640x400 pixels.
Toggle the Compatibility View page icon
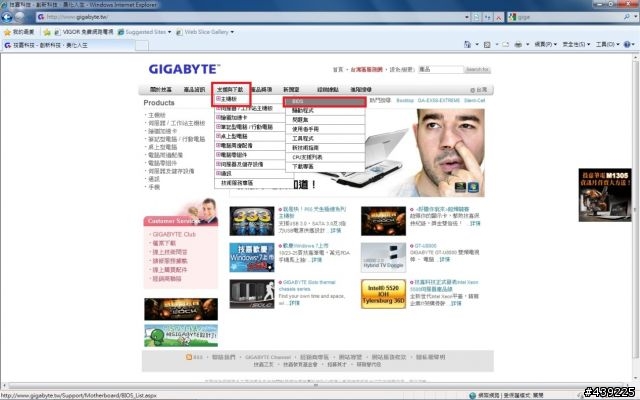pyautogui.click(x=477, y=17)
